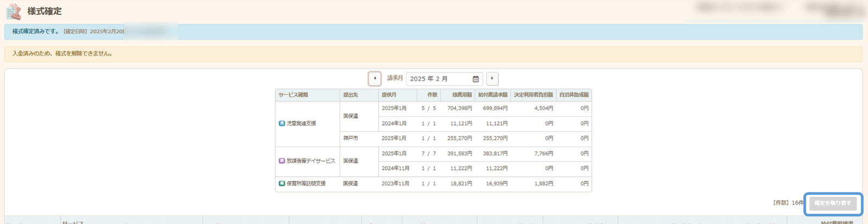The height and width of the screenshot is (224, 868).
Task: Click the blue 児童発達支援 service icon
Action: click(282, 123)
